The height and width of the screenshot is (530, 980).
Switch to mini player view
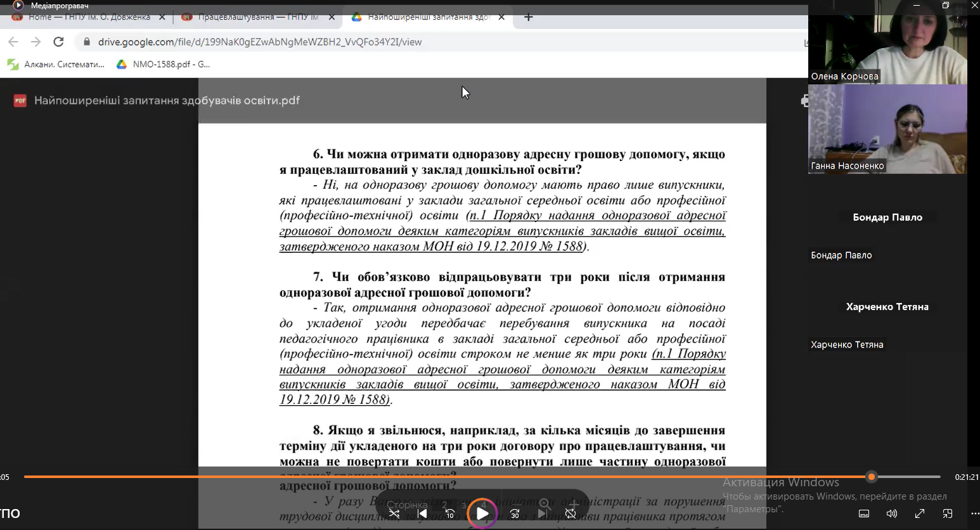click(948, 514)
